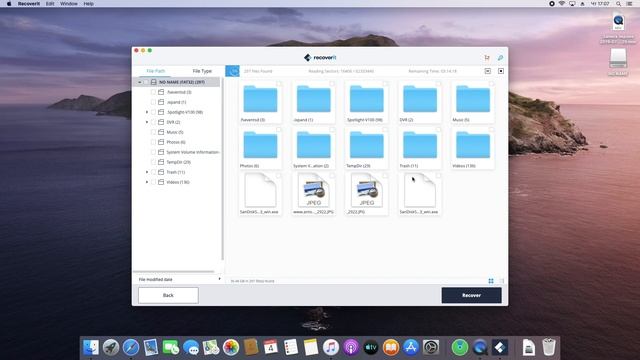Open Photos app from the Dock
Viewport: 640px width, 360px height.
[231, 347]
